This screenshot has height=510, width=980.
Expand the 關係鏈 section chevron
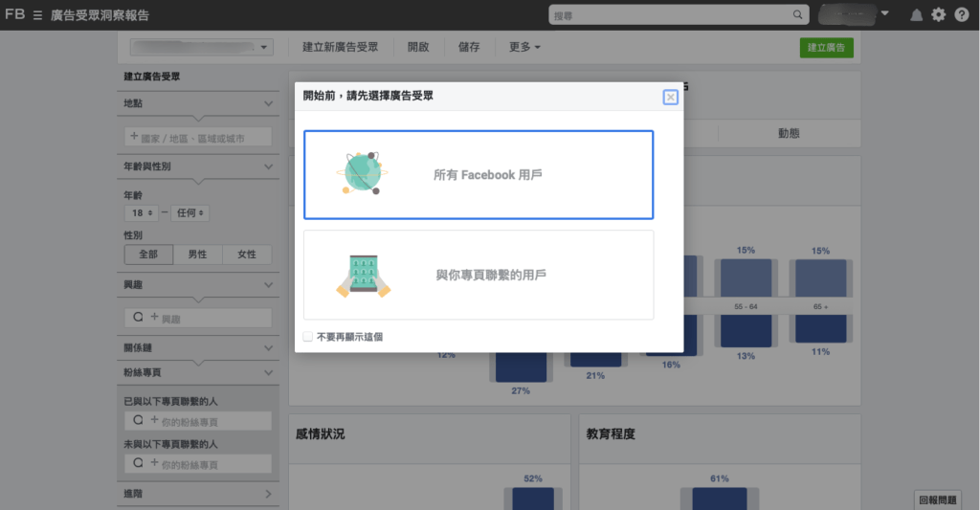[x=268, y=348]
